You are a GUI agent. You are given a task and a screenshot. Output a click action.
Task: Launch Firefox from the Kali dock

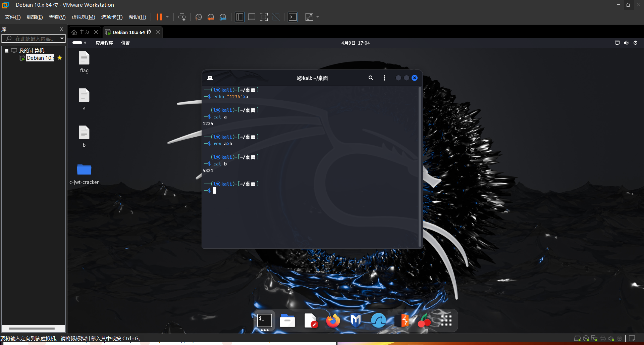333,321
